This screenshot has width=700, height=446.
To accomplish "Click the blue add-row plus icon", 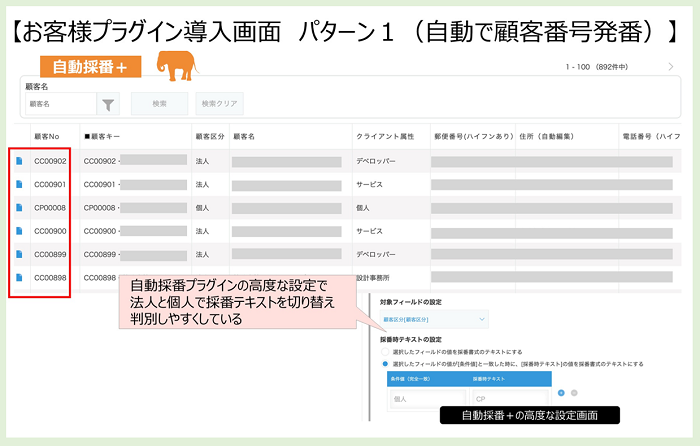I will [x=559, y=393].
